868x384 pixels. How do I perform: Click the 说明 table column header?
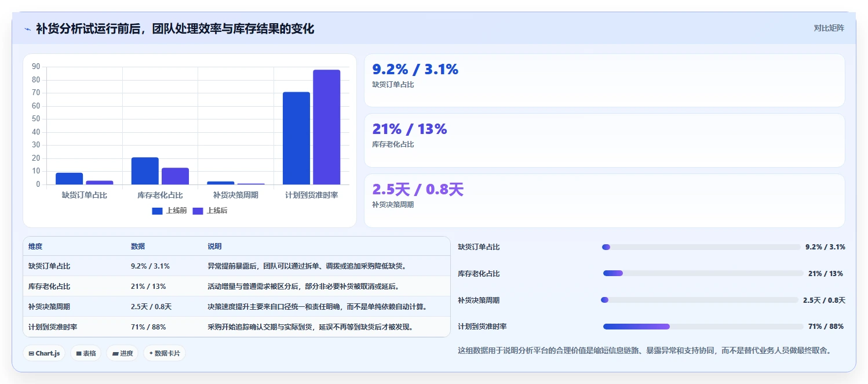point(326,247)
